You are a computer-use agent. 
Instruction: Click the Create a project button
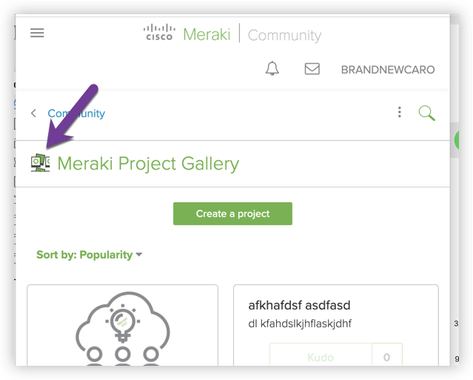click(x=233, y=214)
